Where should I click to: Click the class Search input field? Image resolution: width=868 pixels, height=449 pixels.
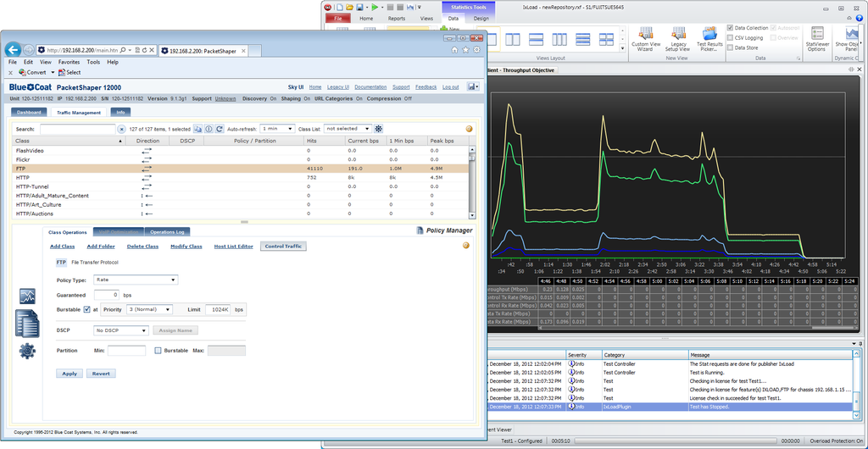[x=76, y=129]
